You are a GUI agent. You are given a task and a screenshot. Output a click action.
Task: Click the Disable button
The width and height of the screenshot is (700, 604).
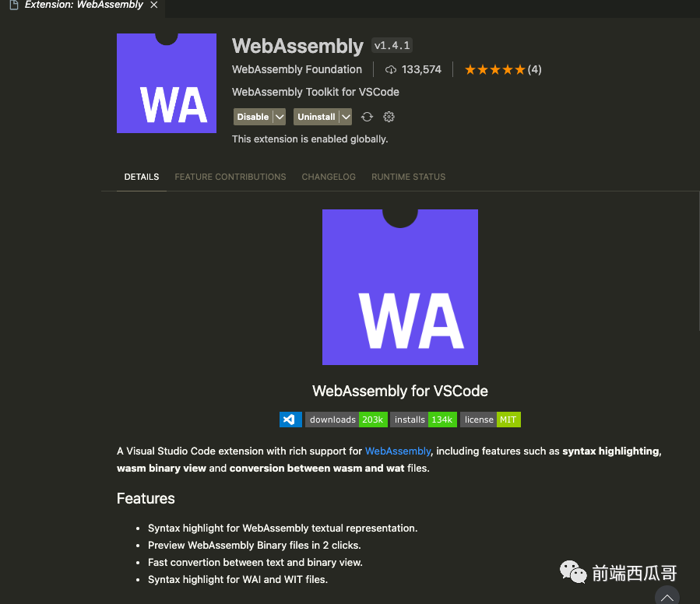click(253, 117)
